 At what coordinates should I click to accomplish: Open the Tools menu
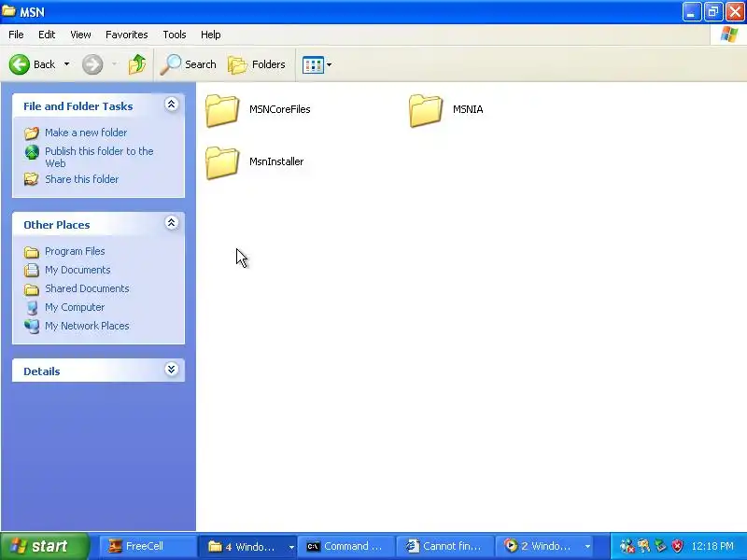(x=175, y=35)
